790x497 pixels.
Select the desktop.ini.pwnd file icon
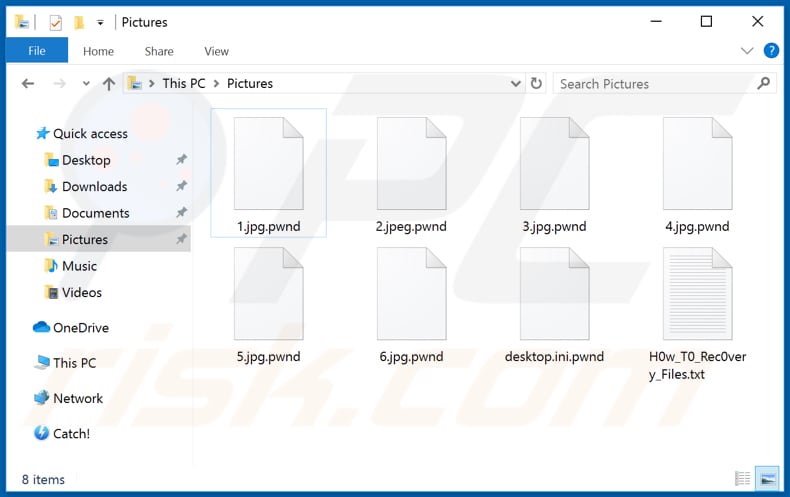click(555, 293)
